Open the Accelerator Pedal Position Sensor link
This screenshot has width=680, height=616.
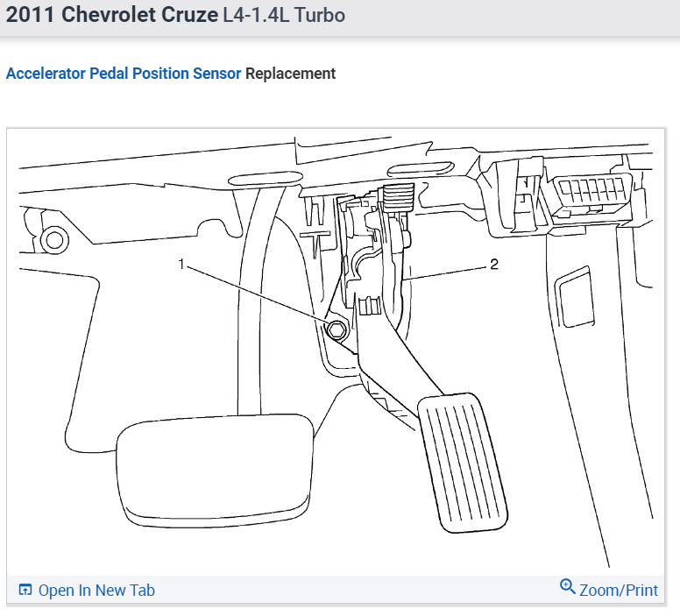124,74
